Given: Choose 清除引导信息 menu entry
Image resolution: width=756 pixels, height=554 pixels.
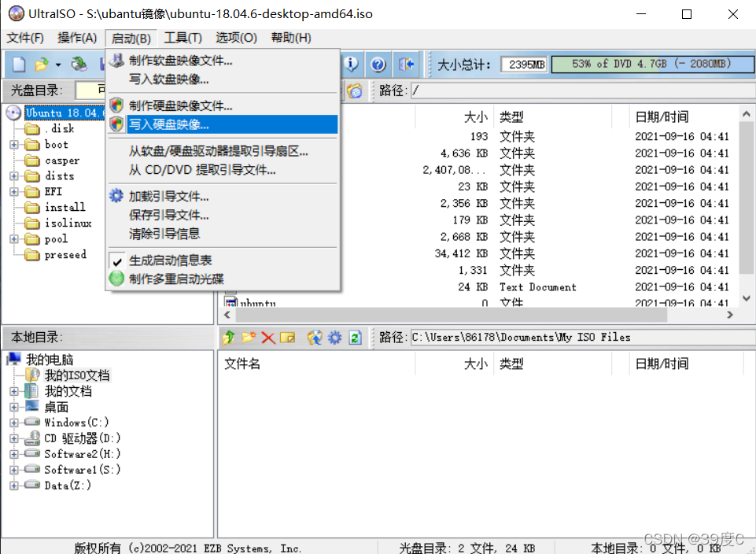Looking at the screenshot, I should coord(223,234).
